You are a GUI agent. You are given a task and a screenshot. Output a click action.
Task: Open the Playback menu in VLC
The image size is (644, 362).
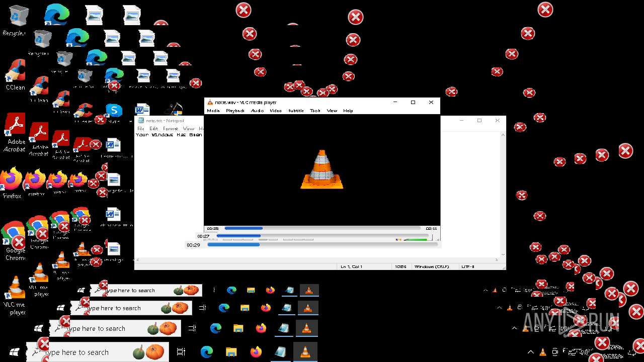(x=235, y=111)
